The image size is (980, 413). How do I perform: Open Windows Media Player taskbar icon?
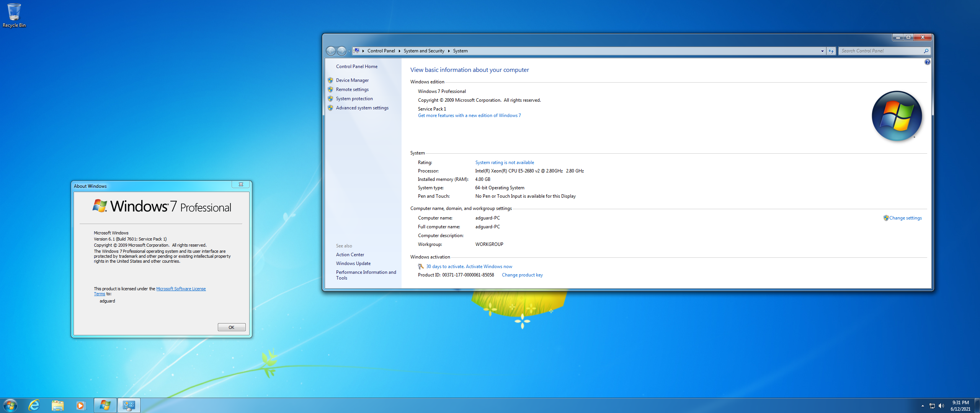pyautogui.click(x=80, y=405)
